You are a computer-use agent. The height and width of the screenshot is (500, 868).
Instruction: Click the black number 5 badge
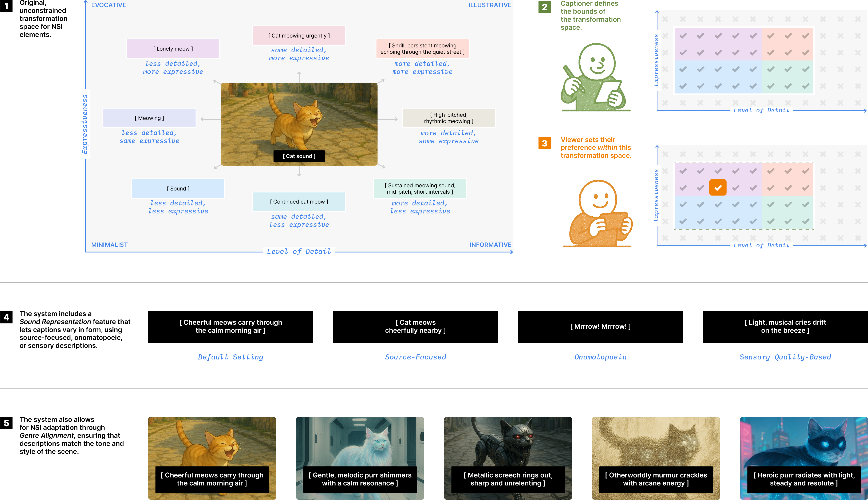(7, 423)
